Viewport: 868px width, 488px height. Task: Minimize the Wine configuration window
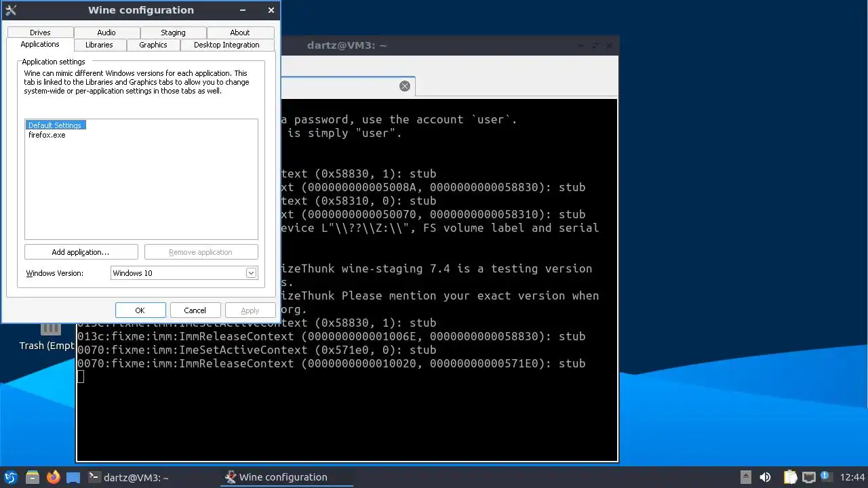(x=243, y=10)
